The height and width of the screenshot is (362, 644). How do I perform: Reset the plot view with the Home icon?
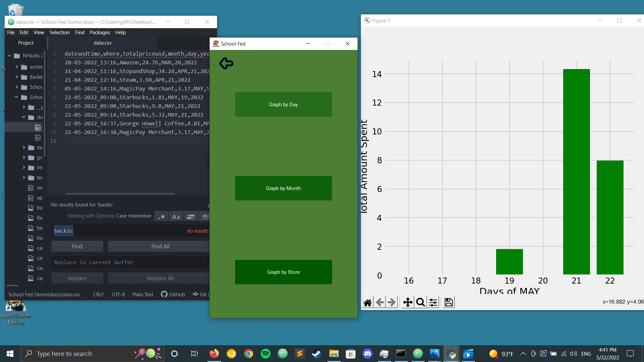coord(368,302)
